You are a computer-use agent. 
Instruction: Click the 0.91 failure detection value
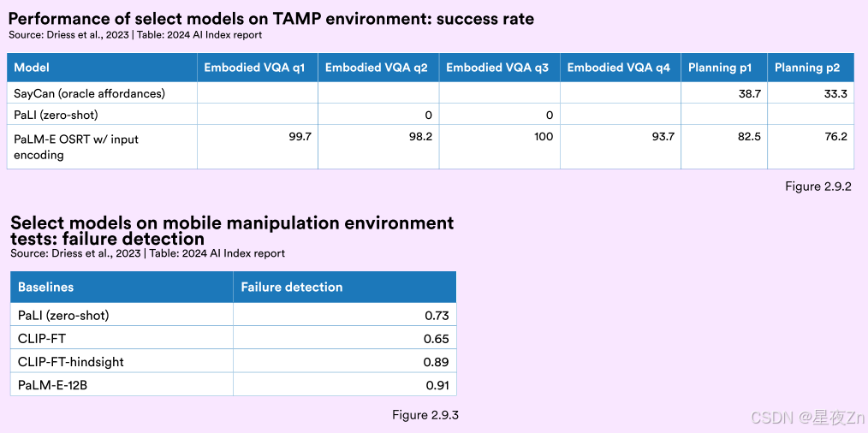coord(437,386)
